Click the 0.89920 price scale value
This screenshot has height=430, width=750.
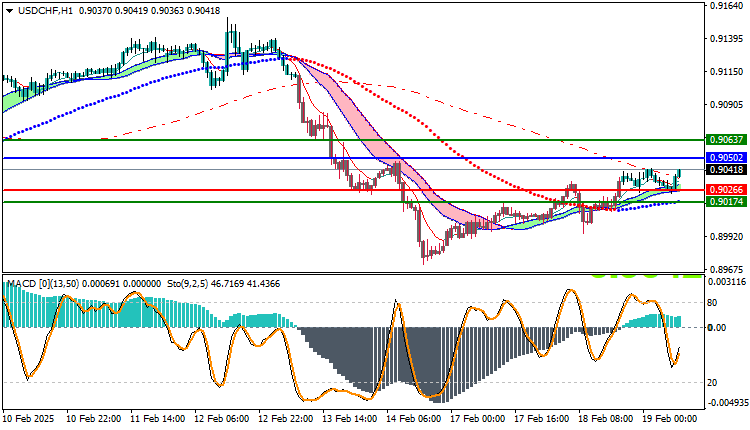(726, 237)
